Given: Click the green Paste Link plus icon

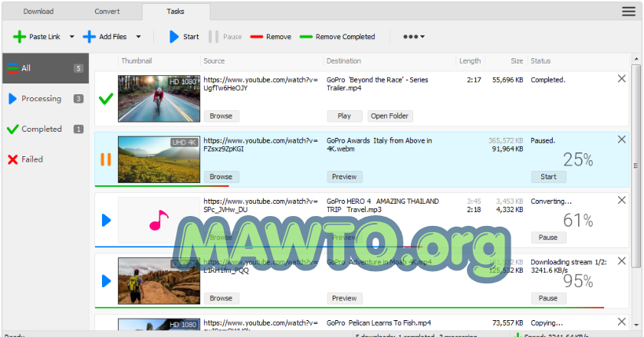Looking at the screenshot, I should (x=19, y=37).
